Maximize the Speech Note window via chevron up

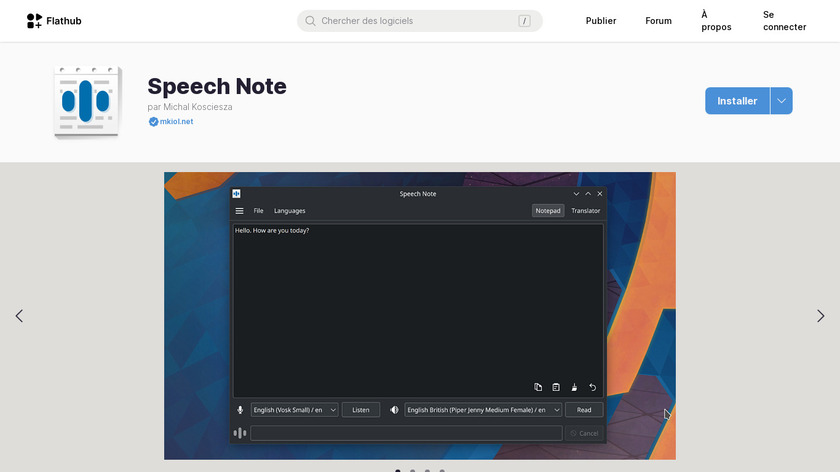click(x=588, y=194)
